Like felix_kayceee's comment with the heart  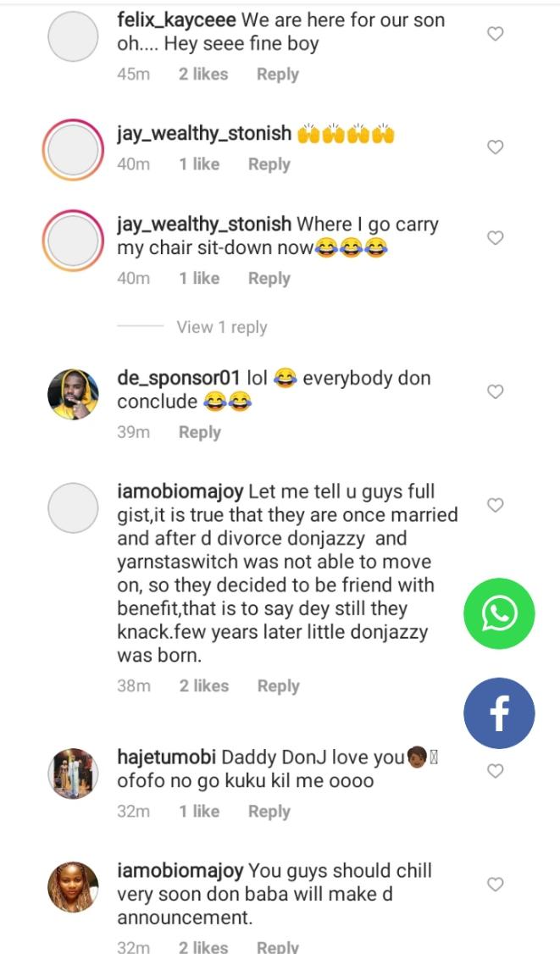click(x=496, y=34)
